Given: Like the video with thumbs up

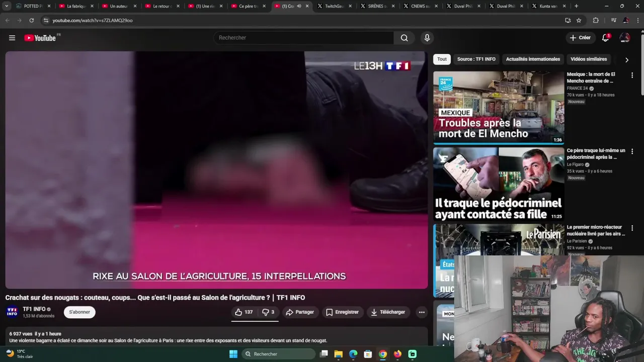Looking at the screenshot, I should click(x=244, y=312).
